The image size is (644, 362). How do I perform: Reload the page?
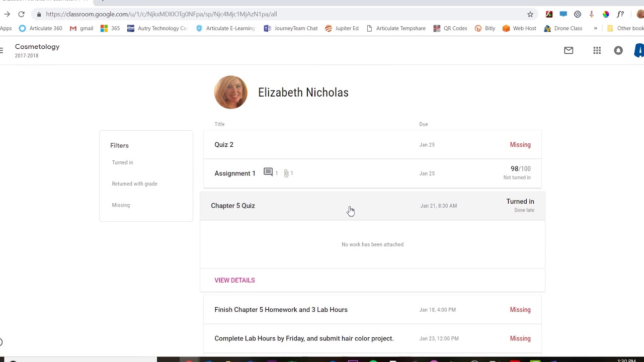21,14
